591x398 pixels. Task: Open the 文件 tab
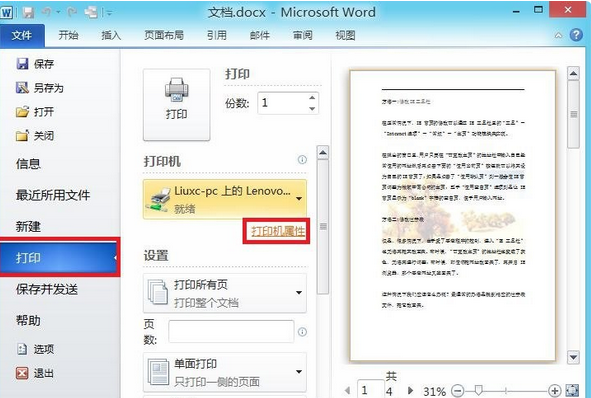22,35
